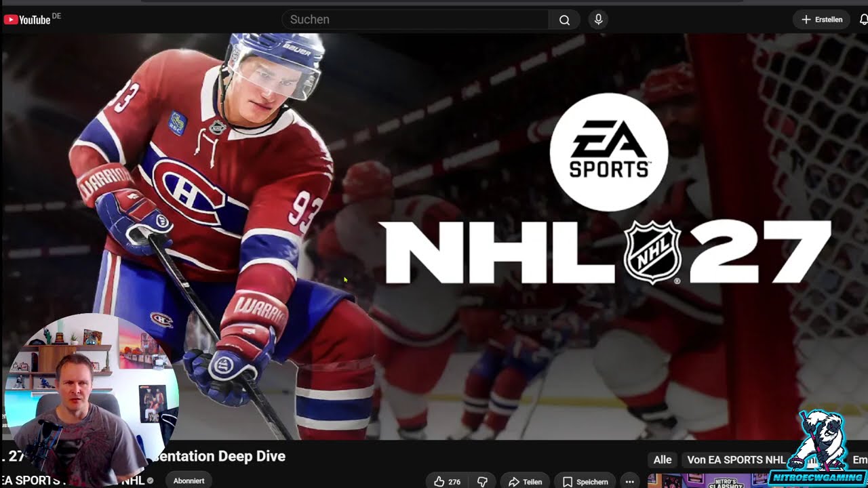The height and width of the screenshot is (488, 868).
Task: Open the recommended video thumbnail below chips
Action: click(707, 481)
